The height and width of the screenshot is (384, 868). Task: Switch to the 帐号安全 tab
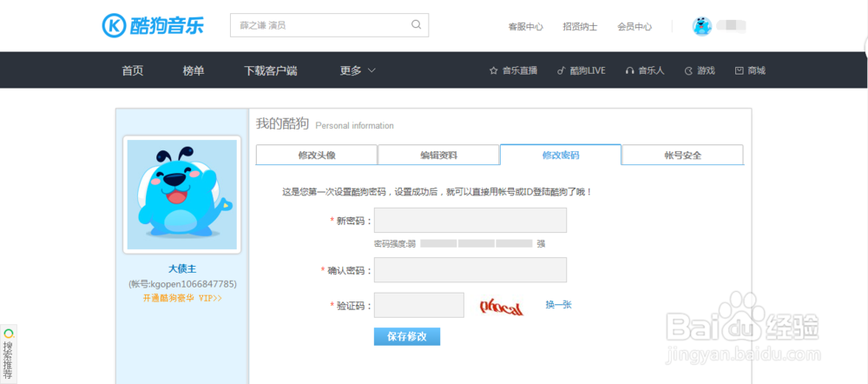682,156
